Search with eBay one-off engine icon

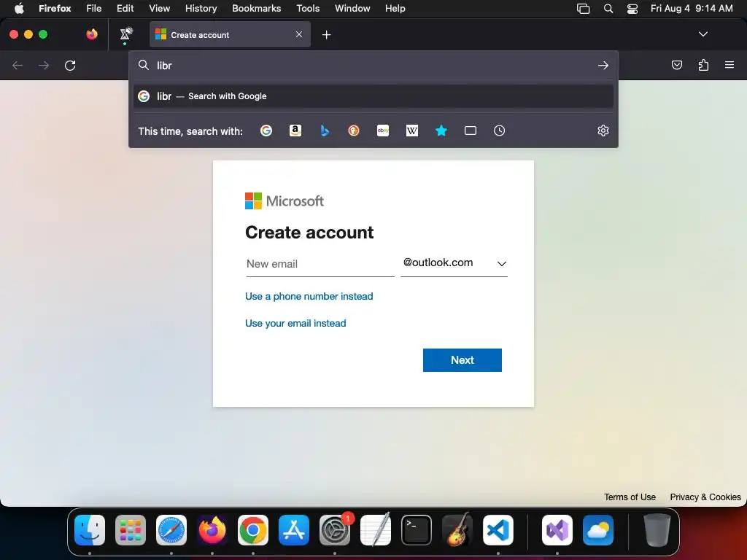point(383,131)
